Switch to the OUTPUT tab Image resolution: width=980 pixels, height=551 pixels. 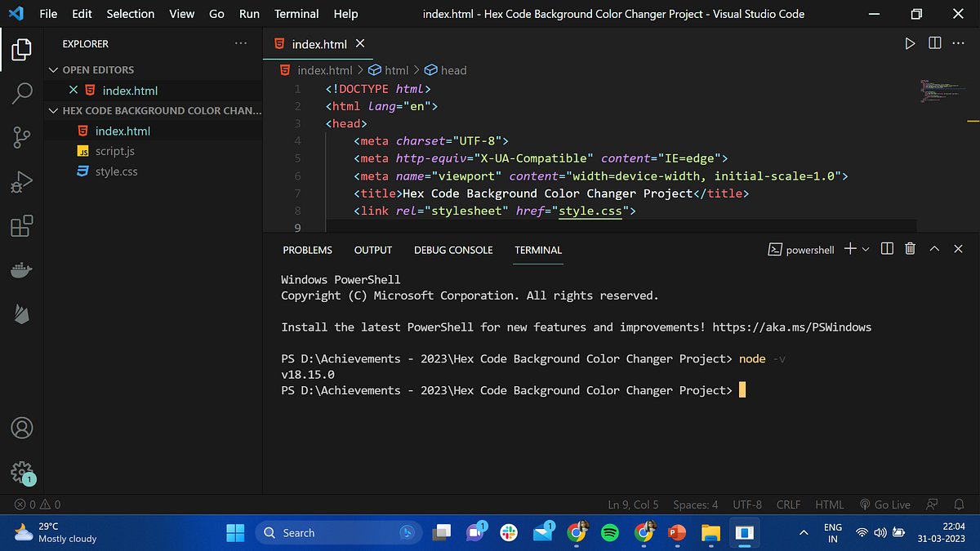pyautogui.click(x=372, y=250)
